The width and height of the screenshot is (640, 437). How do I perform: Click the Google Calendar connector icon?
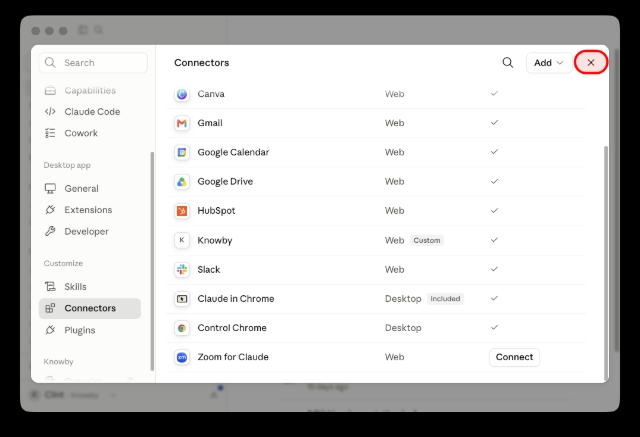click(182, 152)
